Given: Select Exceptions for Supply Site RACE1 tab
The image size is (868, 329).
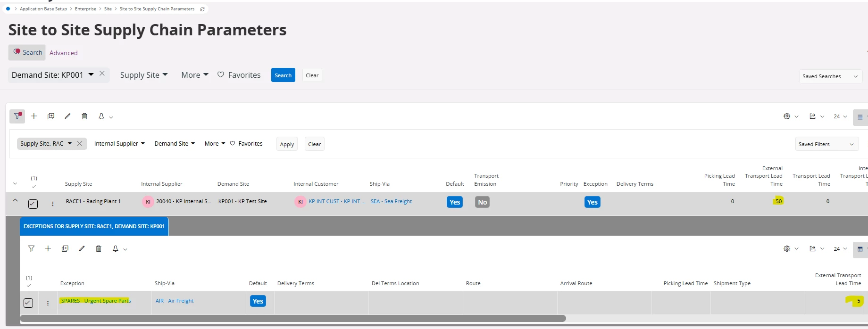Looking at the screenshot, I should click(94, 226).
